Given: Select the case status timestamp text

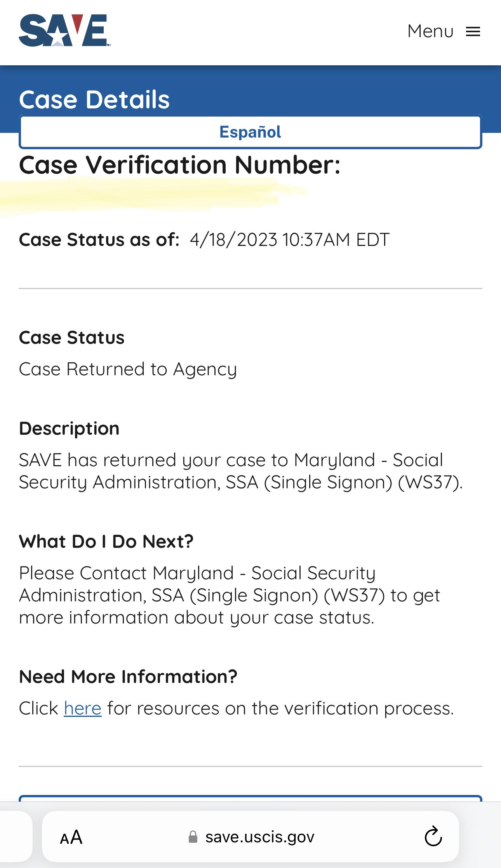Looking at the screenshot, I should pos(290,240).
